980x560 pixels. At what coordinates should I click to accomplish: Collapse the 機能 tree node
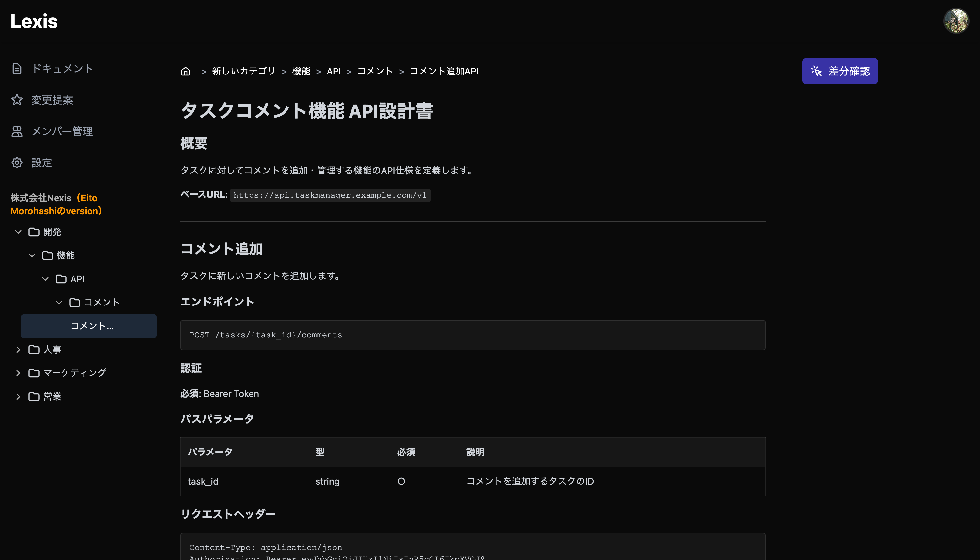[x=32, y=255]
